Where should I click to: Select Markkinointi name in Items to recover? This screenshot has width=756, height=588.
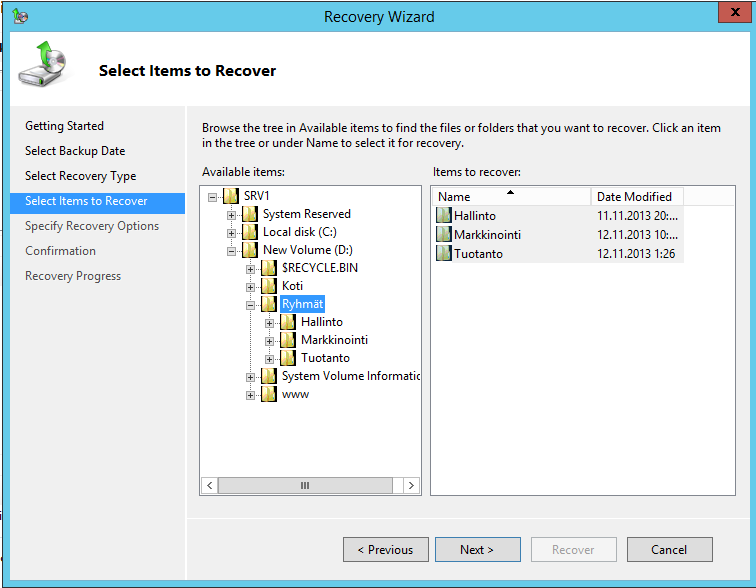487,235
